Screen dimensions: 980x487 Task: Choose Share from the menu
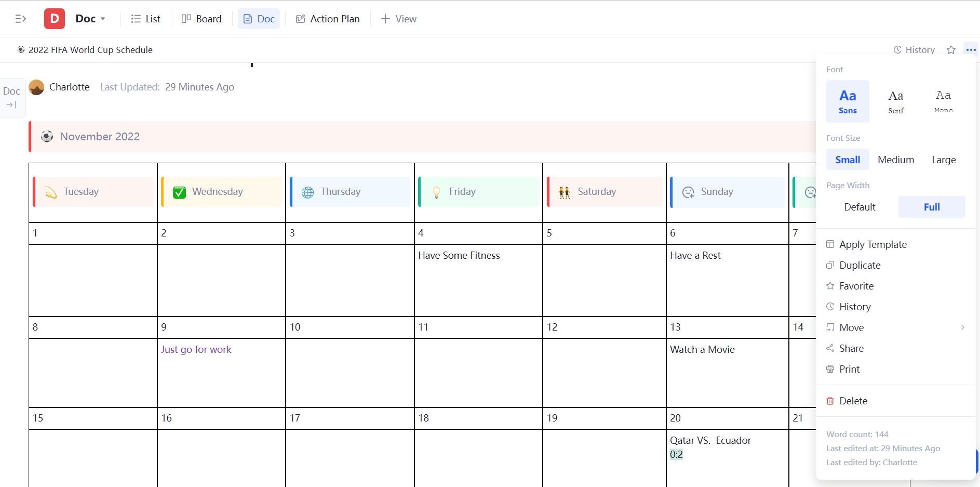click(x=896, y=348)
